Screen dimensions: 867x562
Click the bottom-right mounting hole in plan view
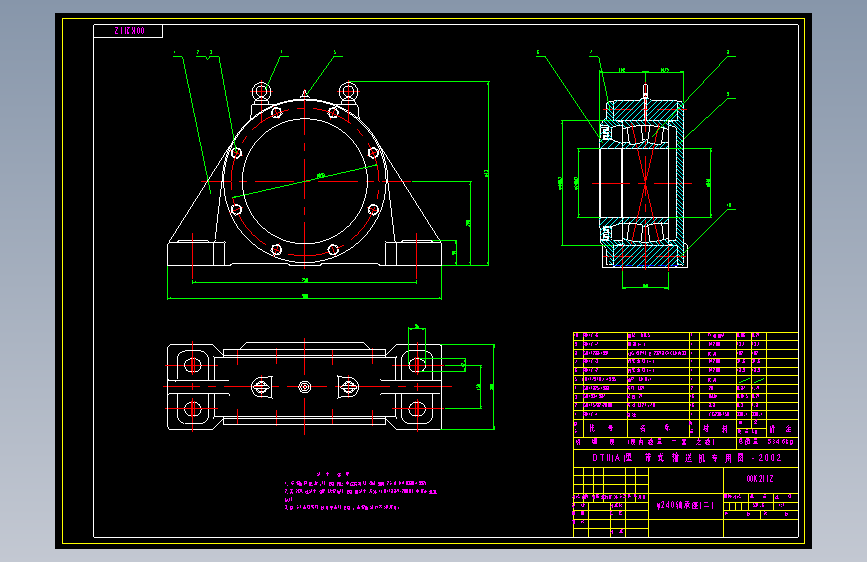416,409
